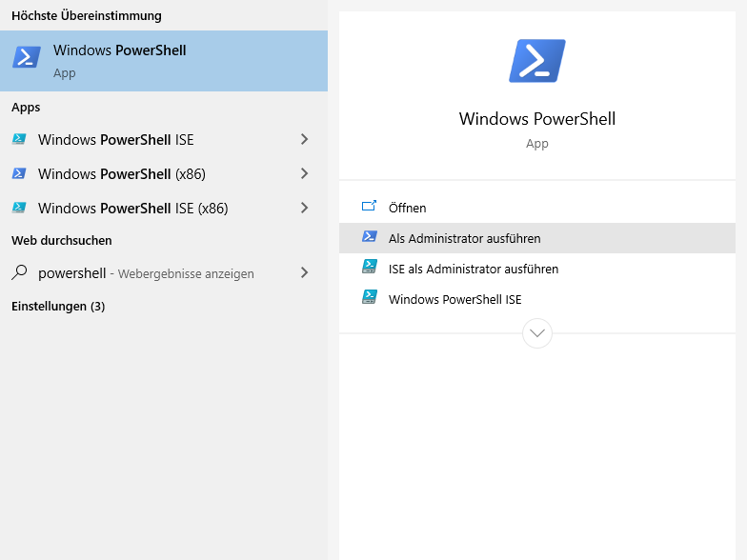Image resolution: width=747 pixels, height=560 pixels.
Task: Choose ISE als Administrator ausführen
Action: pos(537,269)
